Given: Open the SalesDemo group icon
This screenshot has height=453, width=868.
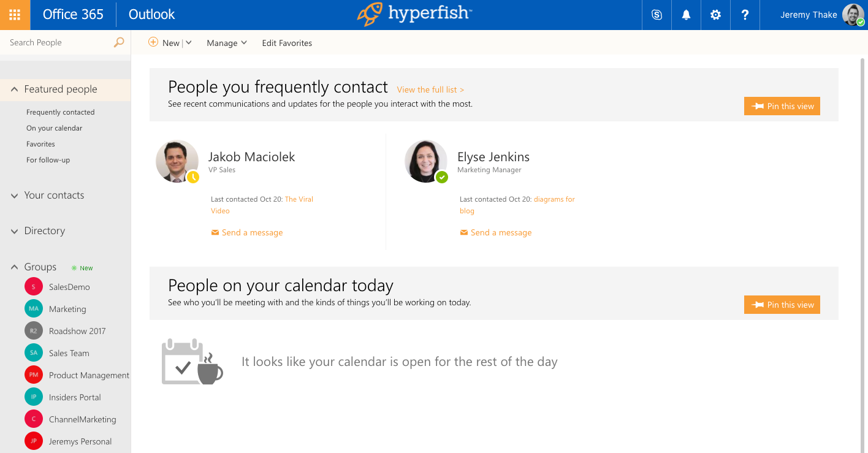Looking at the screenshot, I should [x=33, y=287].
